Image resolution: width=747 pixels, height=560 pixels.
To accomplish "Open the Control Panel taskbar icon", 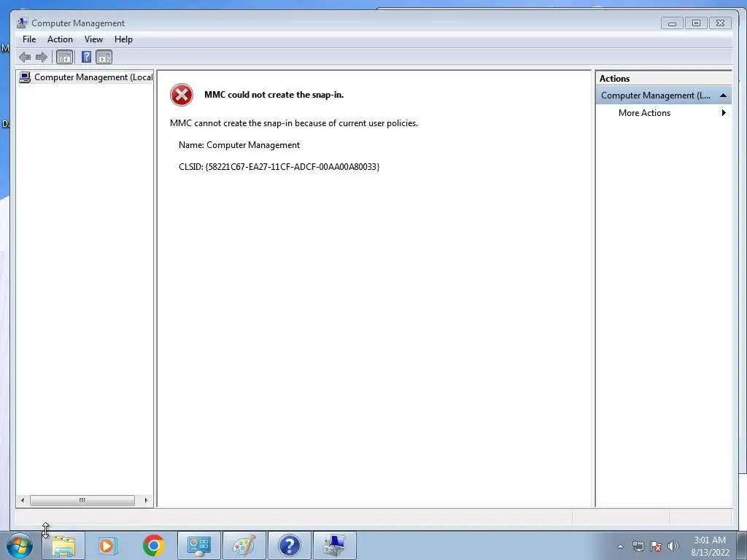I will [x=198, y=545].
